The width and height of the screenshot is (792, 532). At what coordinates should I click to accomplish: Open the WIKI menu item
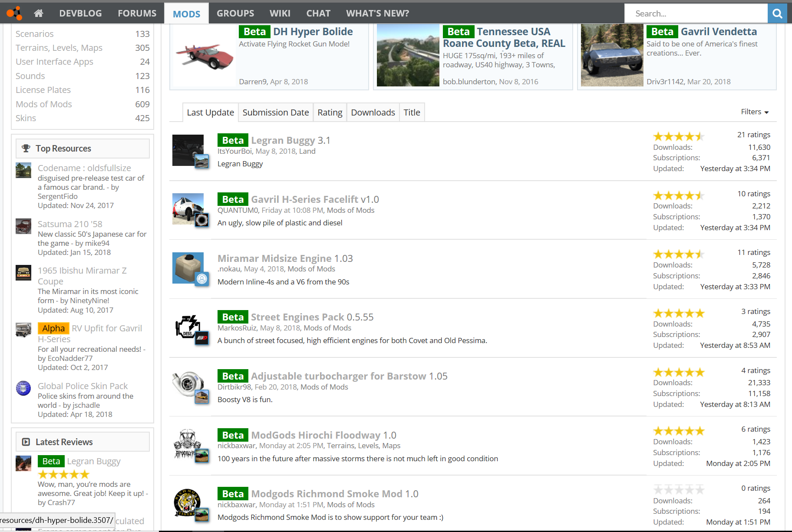pos(280,13)
